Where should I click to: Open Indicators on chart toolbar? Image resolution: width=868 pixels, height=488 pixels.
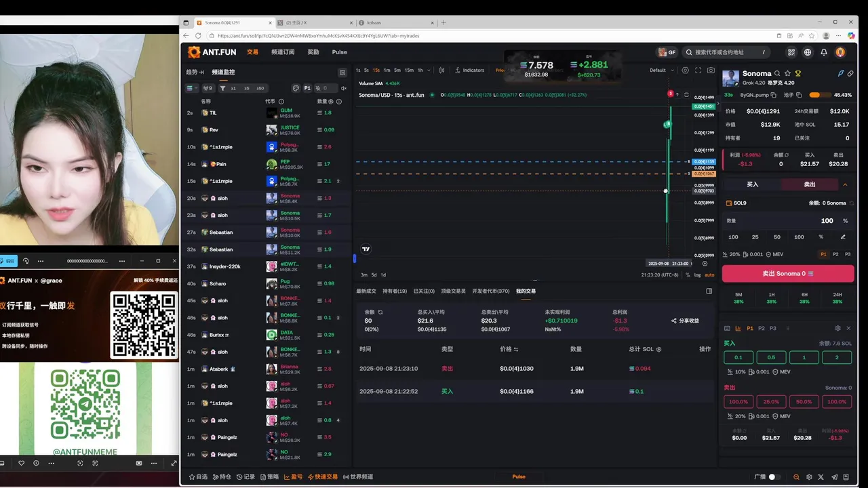(470, 70)
